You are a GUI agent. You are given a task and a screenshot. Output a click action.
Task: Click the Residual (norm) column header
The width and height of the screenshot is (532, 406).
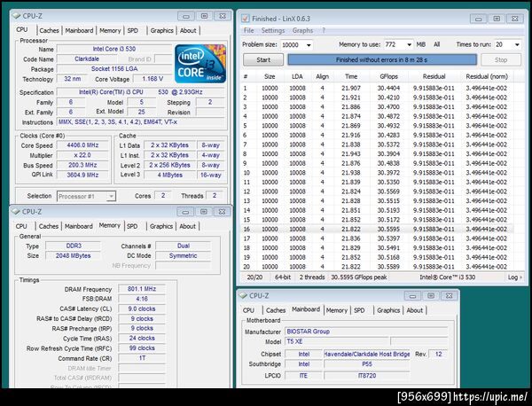pyautogui.click(x=487, y=76)
